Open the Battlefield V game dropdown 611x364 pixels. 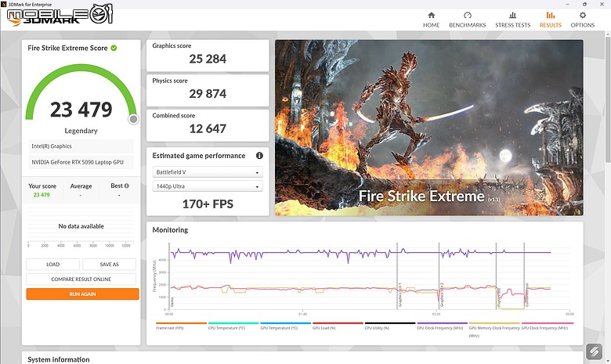tap(208, 172)
